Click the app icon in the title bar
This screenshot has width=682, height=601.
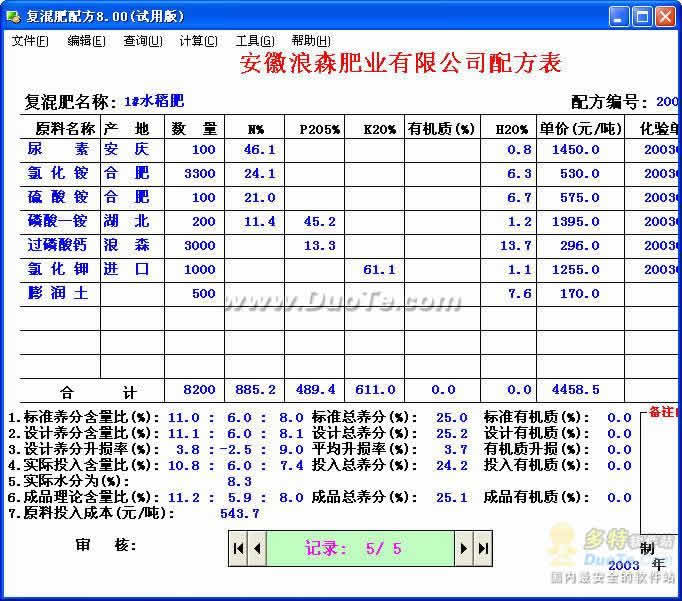tap(13, 17)
